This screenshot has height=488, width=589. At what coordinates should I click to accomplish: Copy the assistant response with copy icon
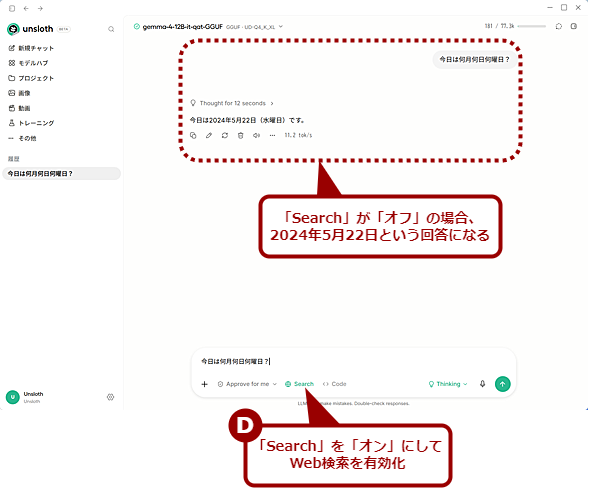193,135
